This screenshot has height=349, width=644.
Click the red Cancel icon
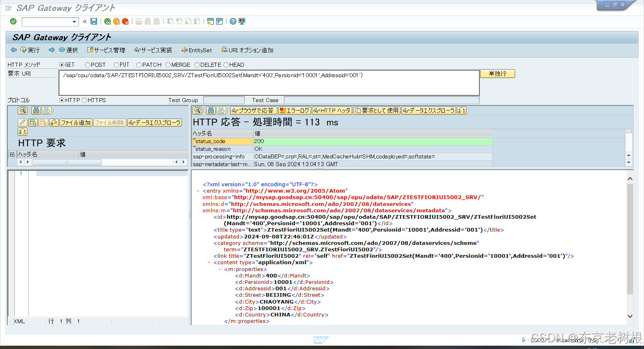(125, 21)
